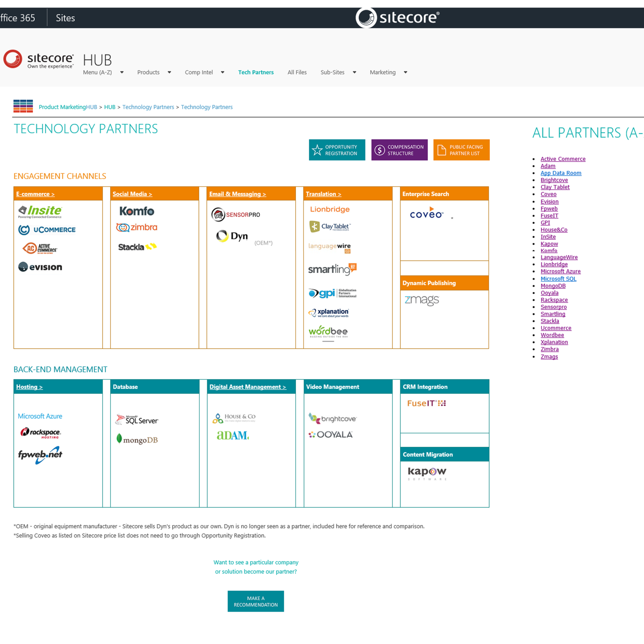Open the Xplanation logo
Image resolution: width=644 pixels, height=644 pixels.
click(x=328, y=313)
